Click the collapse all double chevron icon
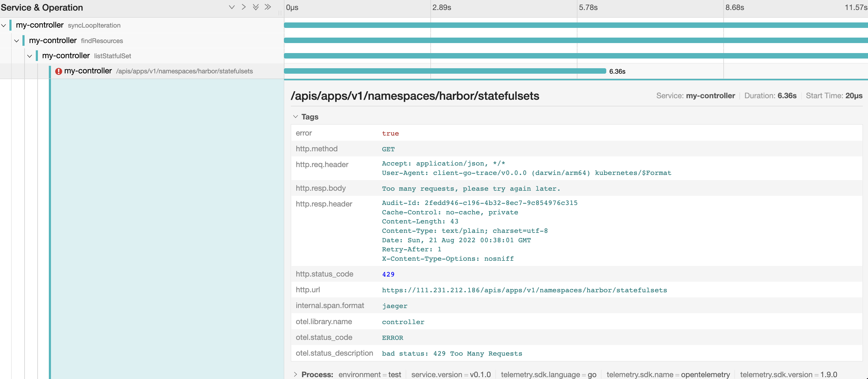Image resolution: width=868 pixels, height=379 pixels. 268,7
